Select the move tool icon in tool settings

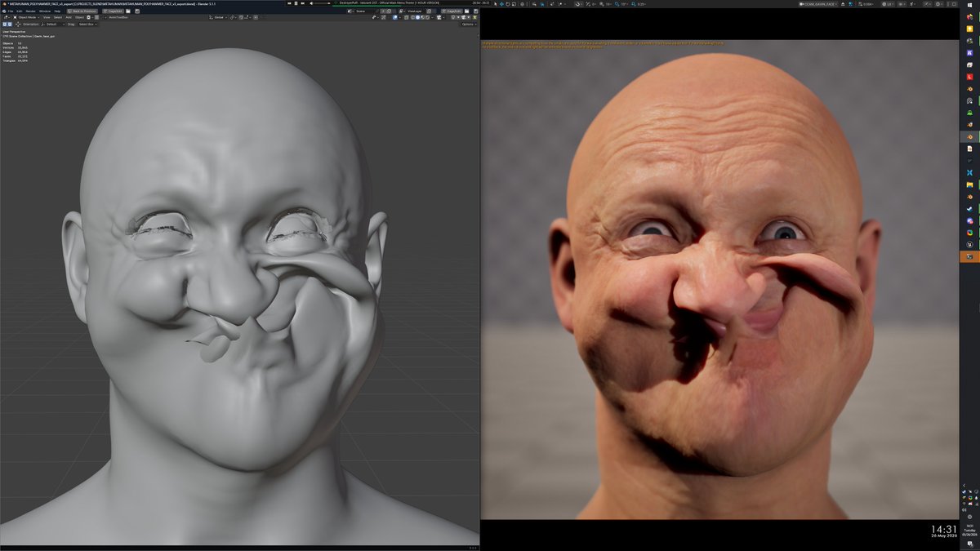pos(18,24)
